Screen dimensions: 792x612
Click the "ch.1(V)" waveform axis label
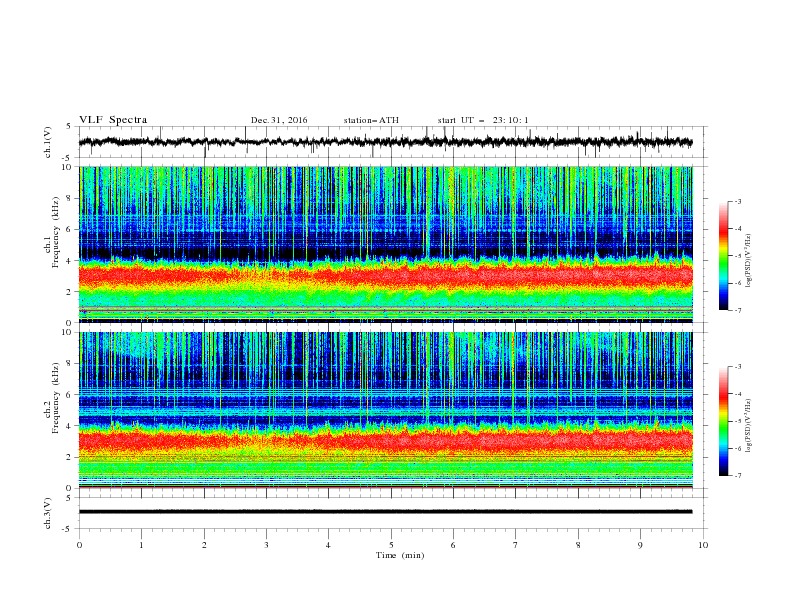click(x=48, y=142)
